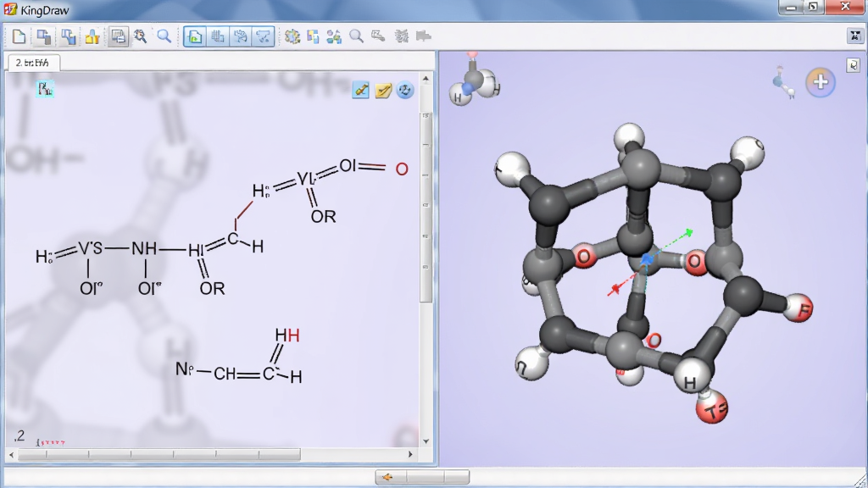Click the red status text at canvas bottom
868x488 pixels.
[50, 442]
